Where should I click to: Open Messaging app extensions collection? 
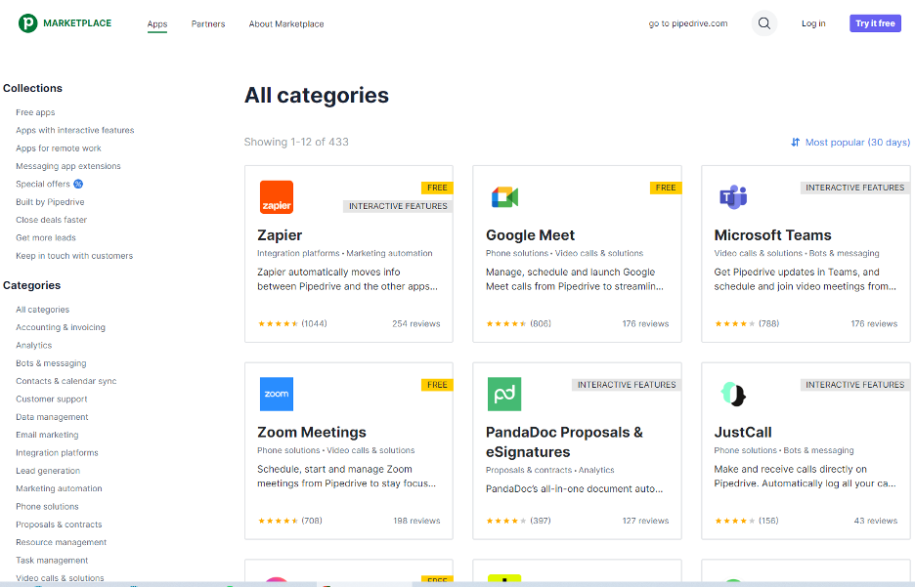pyautogui.click(x=68, y=166)
